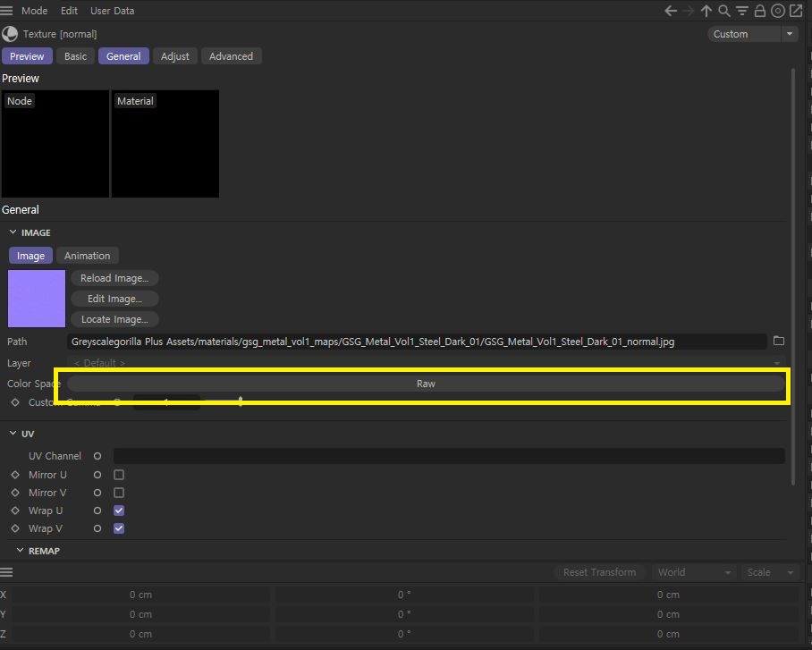
Task: Click the vertical scrollbar of the attribute panel
Action: 793,277
